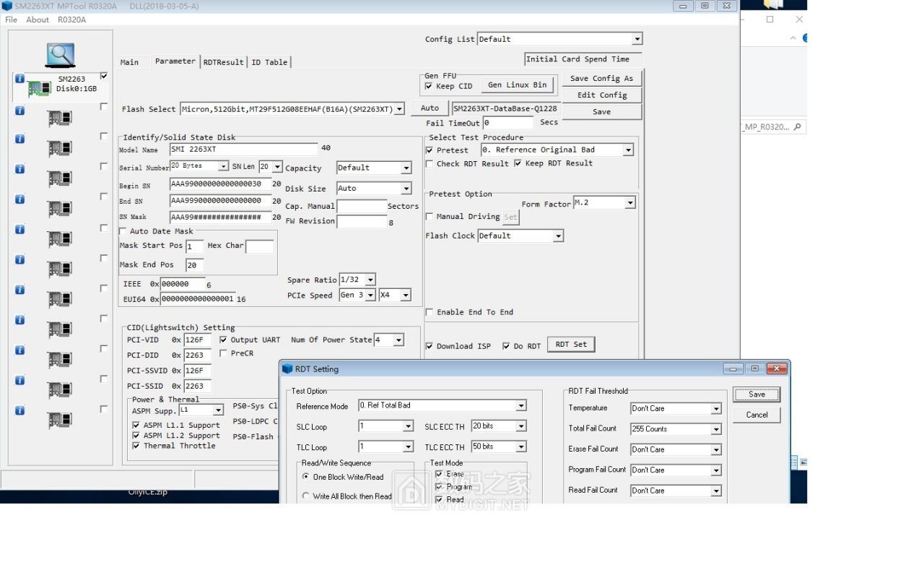Open the Capacity dropdown
Image resolution: width=924 pixels, height=578 pixels.
(406, 168)
